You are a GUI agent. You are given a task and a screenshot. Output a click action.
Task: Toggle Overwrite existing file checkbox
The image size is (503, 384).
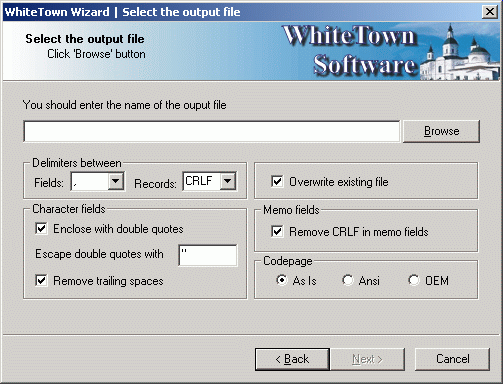pyautogui.click(x=277, y=182)
